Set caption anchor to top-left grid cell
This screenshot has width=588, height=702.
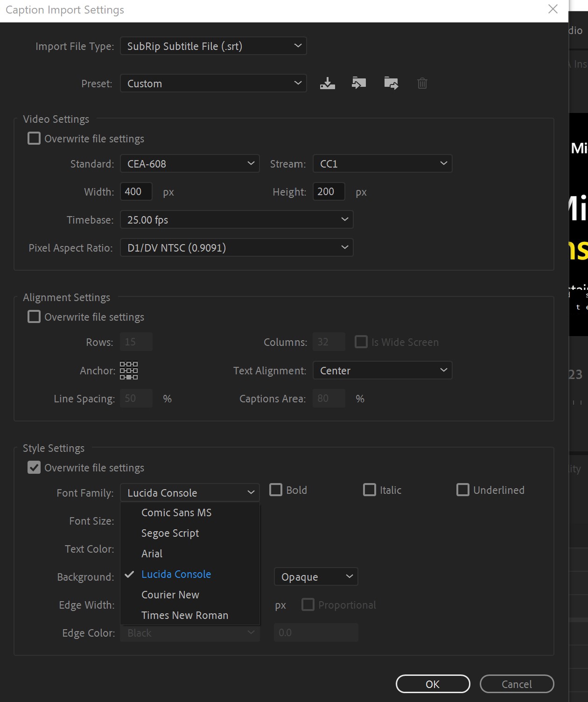[122, 364]
